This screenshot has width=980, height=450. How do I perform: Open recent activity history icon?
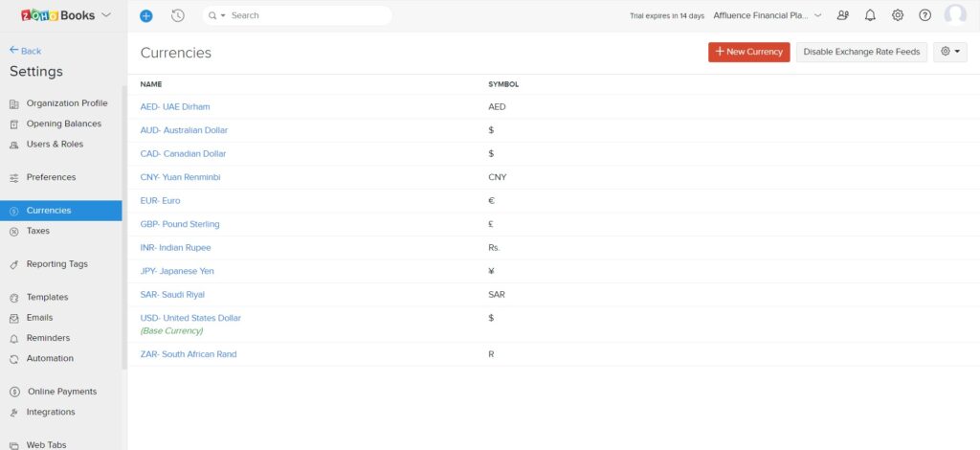pyautogui.click(x=178, y=15)
